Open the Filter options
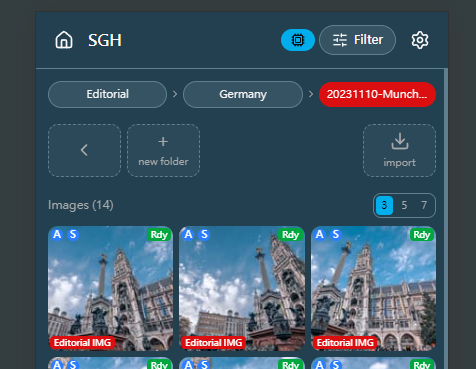476x369 pixels. pyautogui.click(x=357, y=40)
